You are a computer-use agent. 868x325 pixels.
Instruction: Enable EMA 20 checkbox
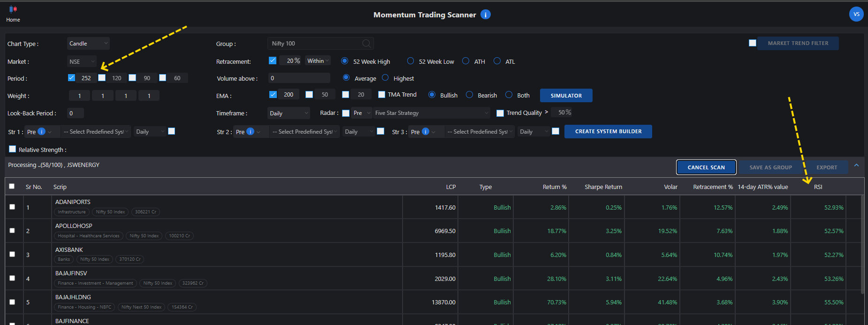(x=345, y=94)
